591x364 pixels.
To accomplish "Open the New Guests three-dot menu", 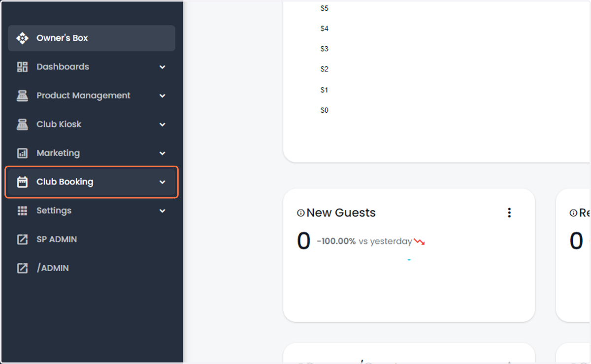I will click(x=509, y=212).
